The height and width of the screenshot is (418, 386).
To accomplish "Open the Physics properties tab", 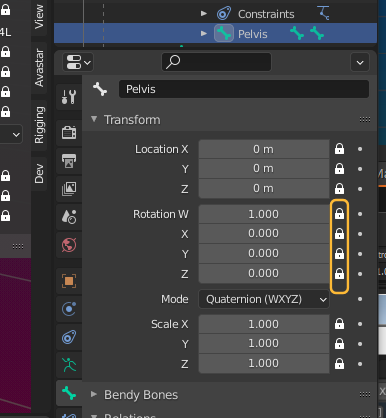I will [x=69, y=309].
